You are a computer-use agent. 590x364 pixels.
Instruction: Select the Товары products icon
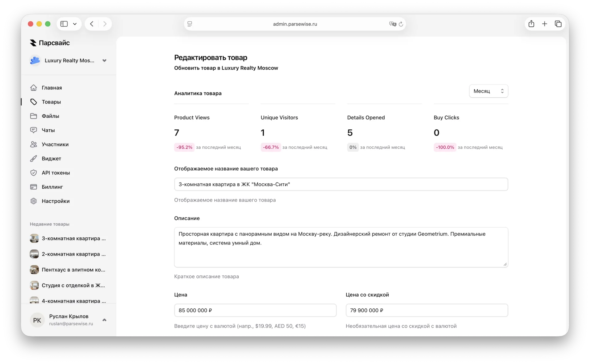[x=34, y=102]
